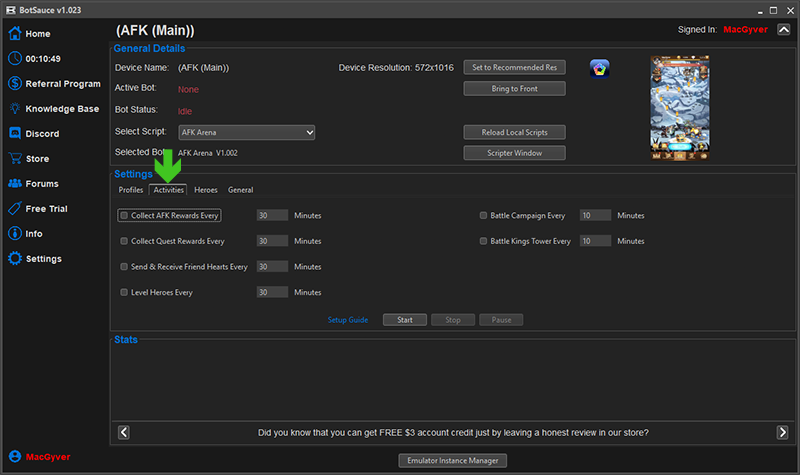Open the Forums people icon

[15, 184]
